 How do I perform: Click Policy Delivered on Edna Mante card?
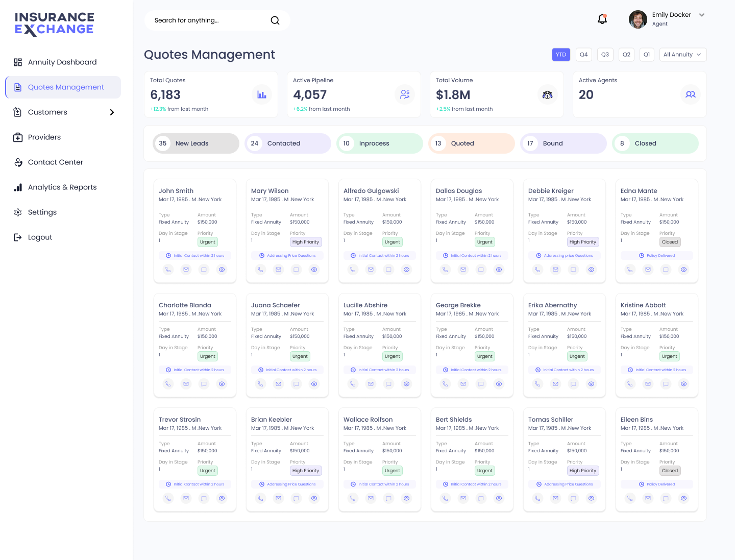pos(657,256)
